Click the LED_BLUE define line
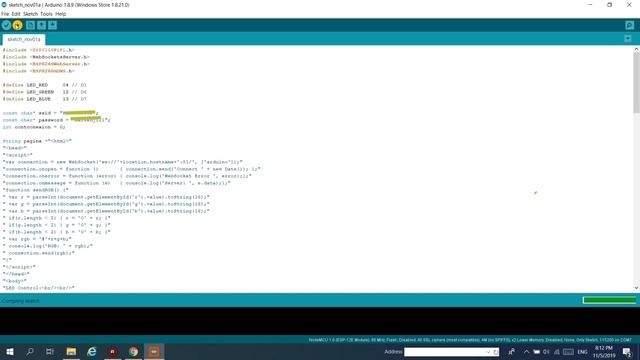This screenshot has width=640, height=360. click(44, 99)
